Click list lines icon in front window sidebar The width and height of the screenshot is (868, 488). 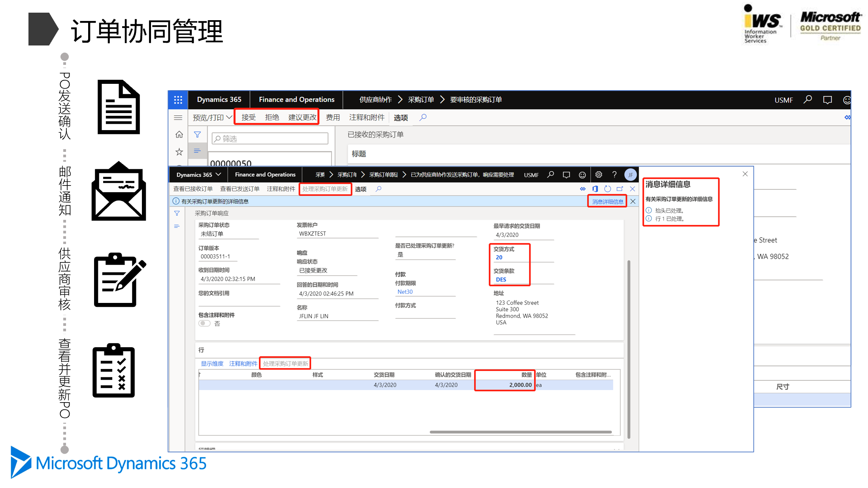[x=177, y=226]
